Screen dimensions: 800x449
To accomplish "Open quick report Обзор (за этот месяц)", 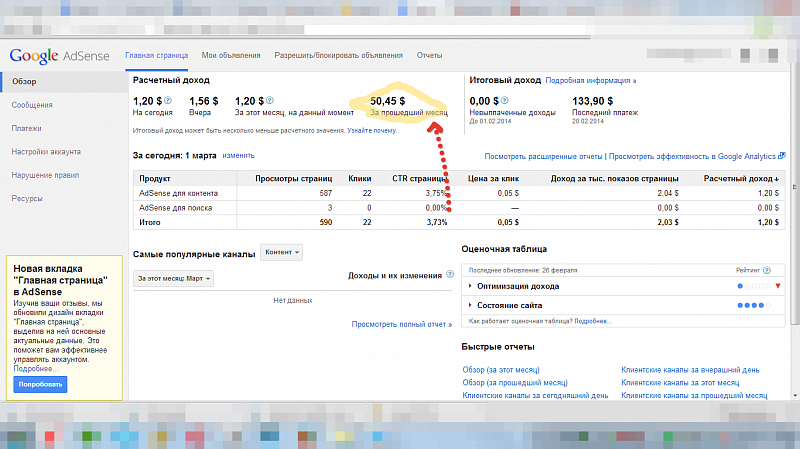I will tap(501, 369).
